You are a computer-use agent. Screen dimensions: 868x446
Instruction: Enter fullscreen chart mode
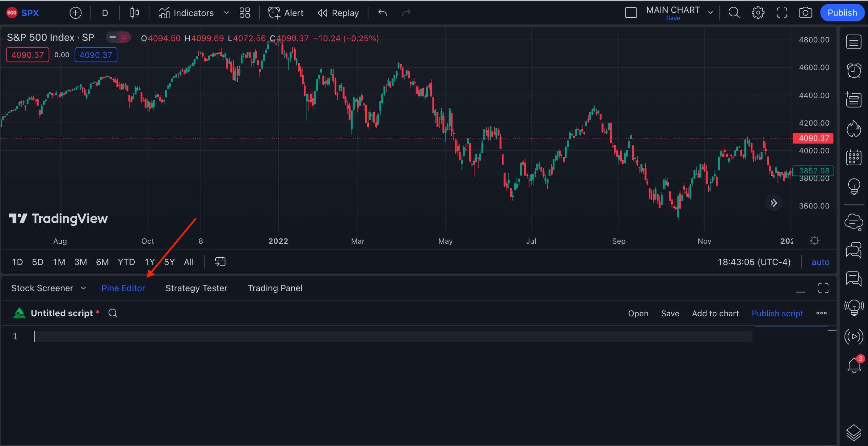tap(782, 13)
